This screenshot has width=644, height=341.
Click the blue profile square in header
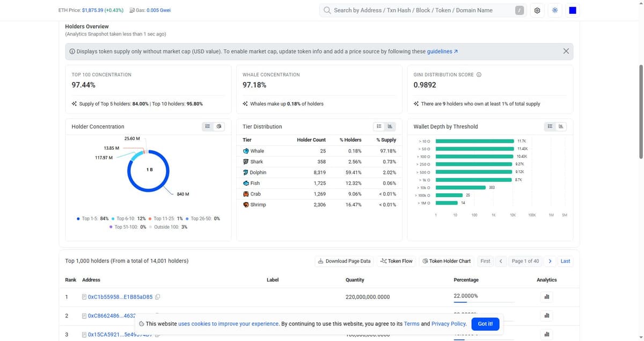573,10
